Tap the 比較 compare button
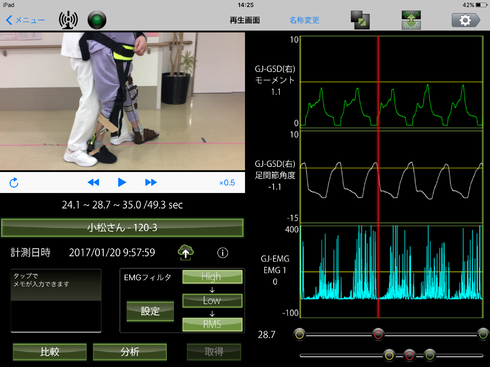The height and width of the screenshot is (367, 490). pyautogui.click(x=50, y=352)
